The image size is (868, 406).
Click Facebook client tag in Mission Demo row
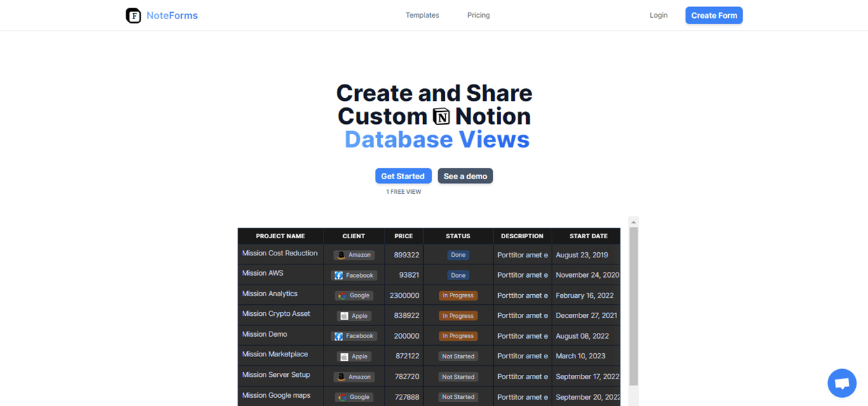354,336
